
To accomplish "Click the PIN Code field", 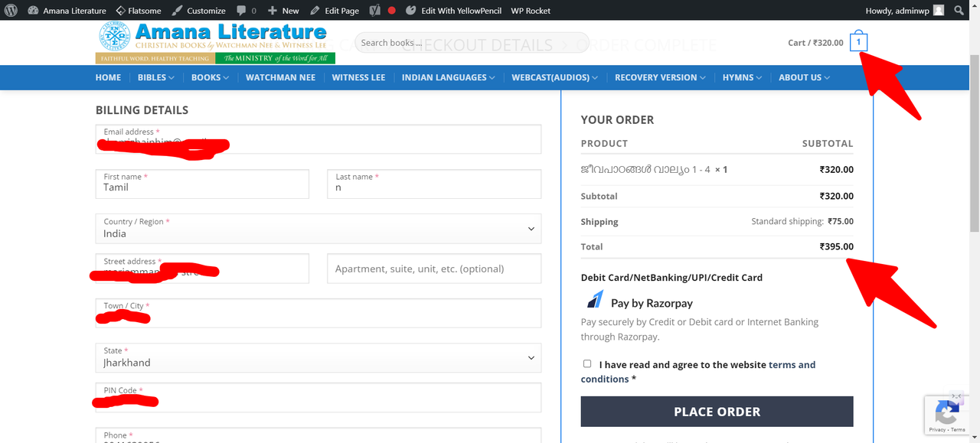I will 318,397.
